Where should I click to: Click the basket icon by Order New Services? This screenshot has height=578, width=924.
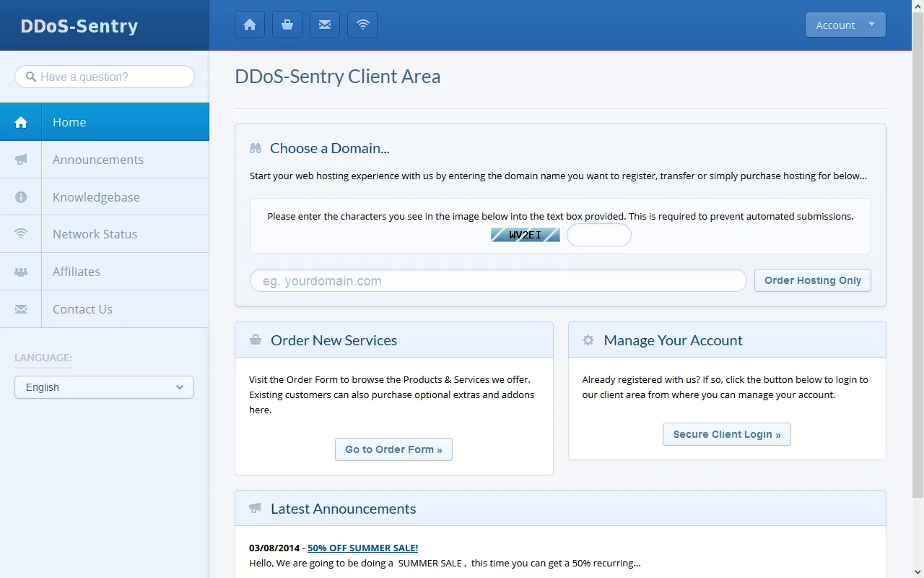click(x=256, y=340)
